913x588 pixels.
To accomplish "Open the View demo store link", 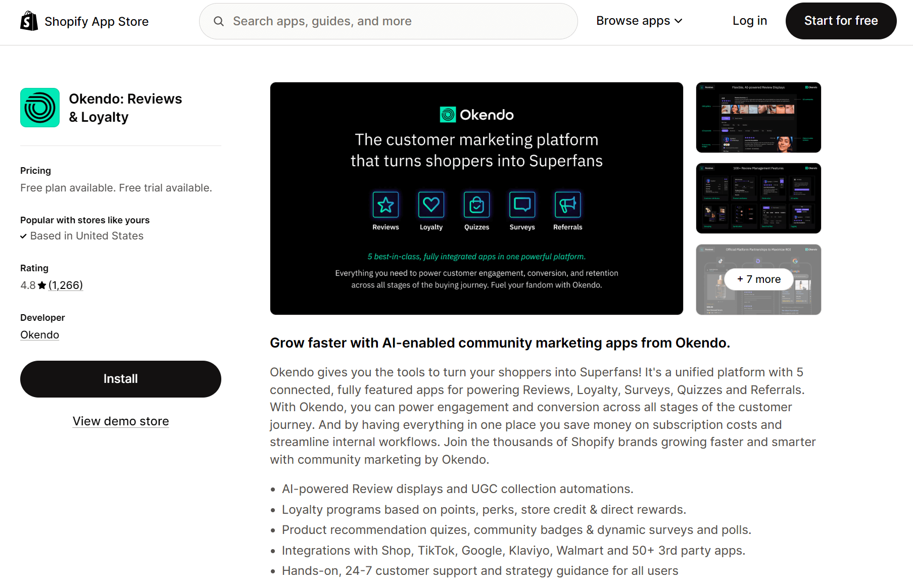I will (x=120, y=421).
